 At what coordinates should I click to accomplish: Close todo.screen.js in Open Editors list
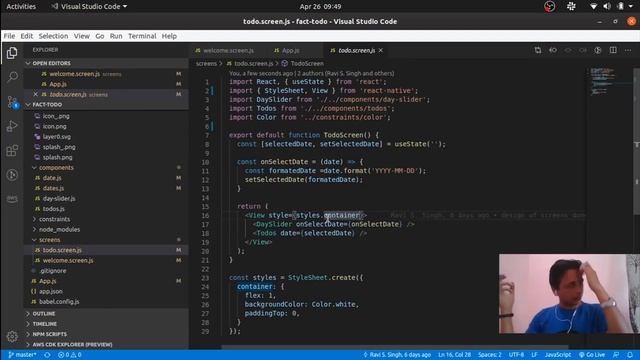tap(36, 94)
